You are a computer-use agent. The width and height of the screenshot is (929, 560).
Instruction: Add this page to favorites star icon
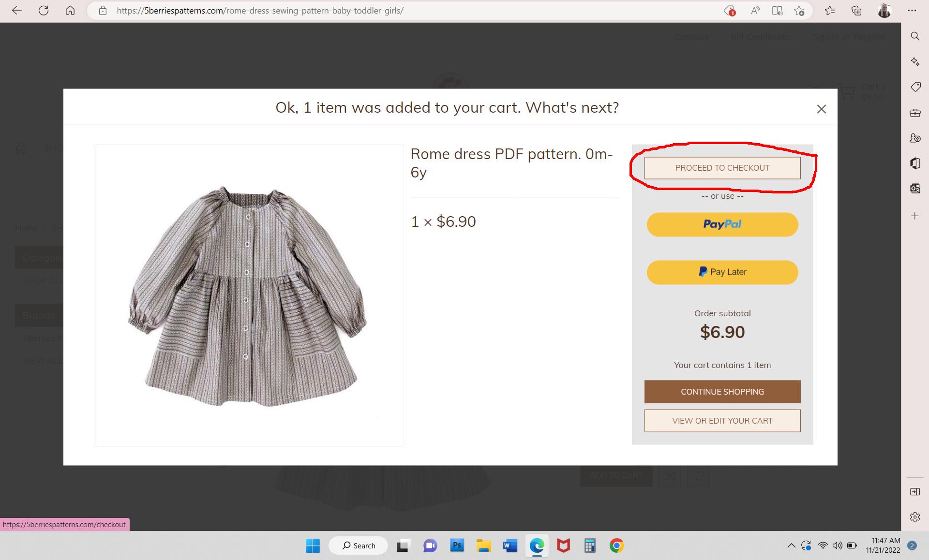click(799, 10)
